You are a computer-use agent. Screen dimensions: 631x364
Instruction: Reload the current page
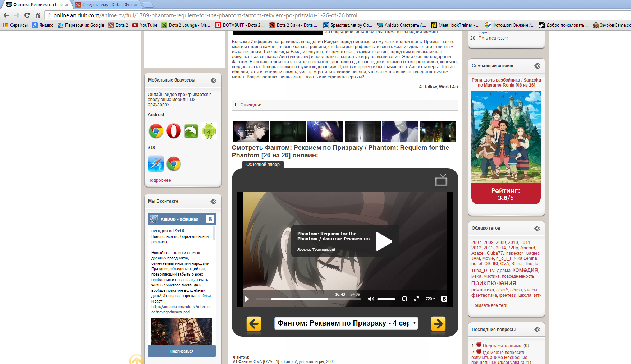tap(27, 15)
